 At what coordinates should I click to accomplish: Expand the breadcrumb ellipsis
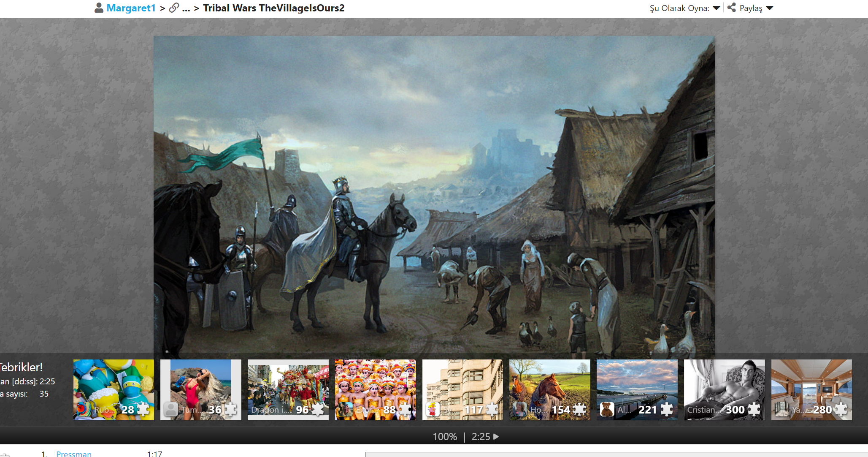(186, 8)
